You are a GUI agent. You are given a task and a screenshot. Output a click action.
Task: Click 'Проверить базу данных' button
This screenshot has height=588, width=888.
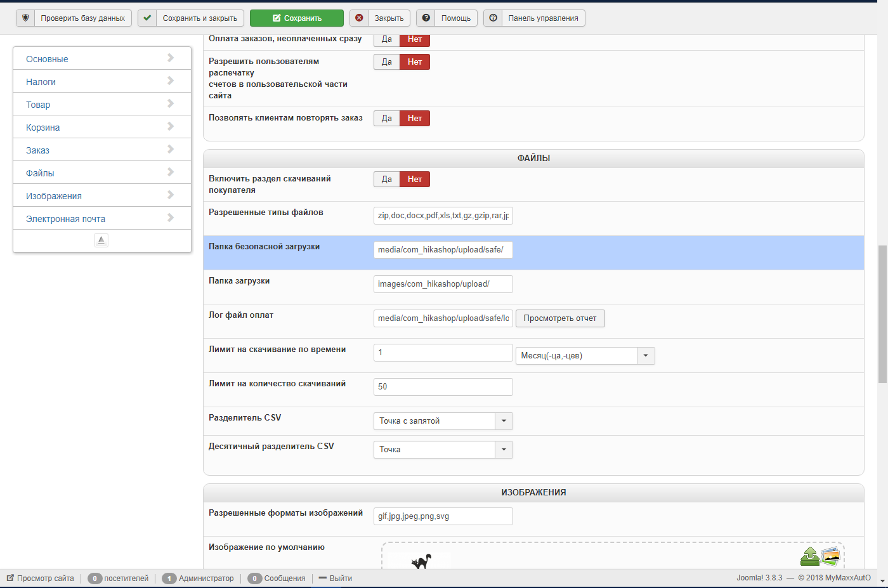pos(74,18)
